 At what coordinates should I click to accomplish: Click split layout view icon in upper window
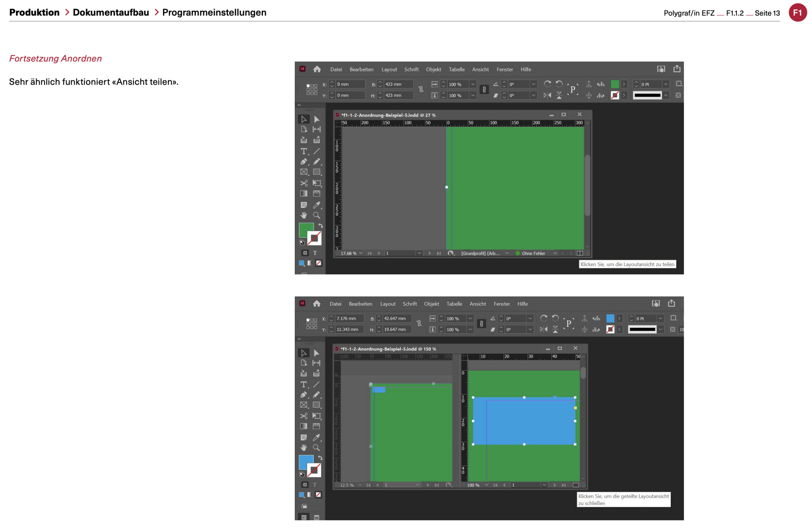click(580, 253)
